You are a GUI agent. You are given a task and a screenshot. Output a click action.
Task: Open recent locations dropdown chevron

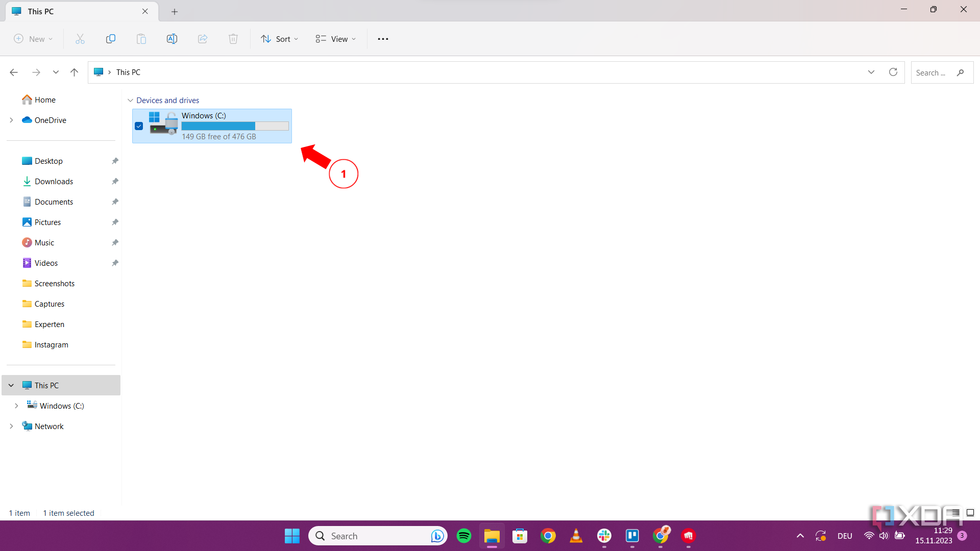click(x=56, y=72)
